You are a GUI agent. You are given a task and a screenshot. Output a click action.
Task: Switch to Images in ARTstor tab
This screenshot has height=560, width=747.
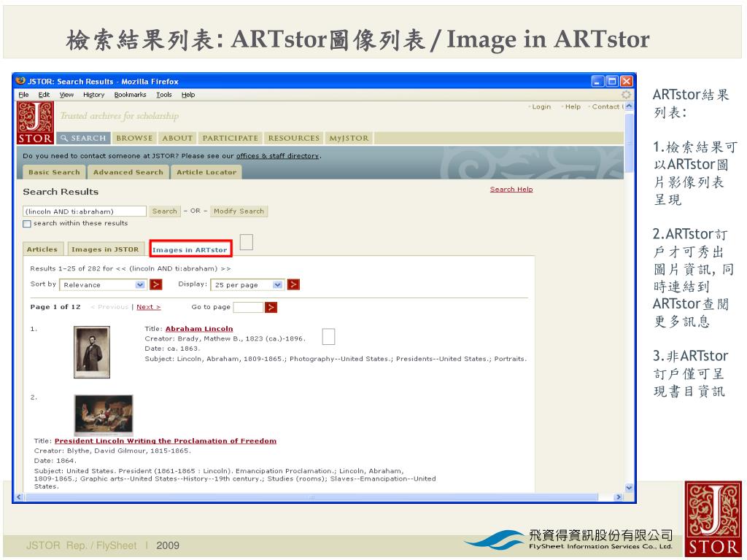point(190,249)
